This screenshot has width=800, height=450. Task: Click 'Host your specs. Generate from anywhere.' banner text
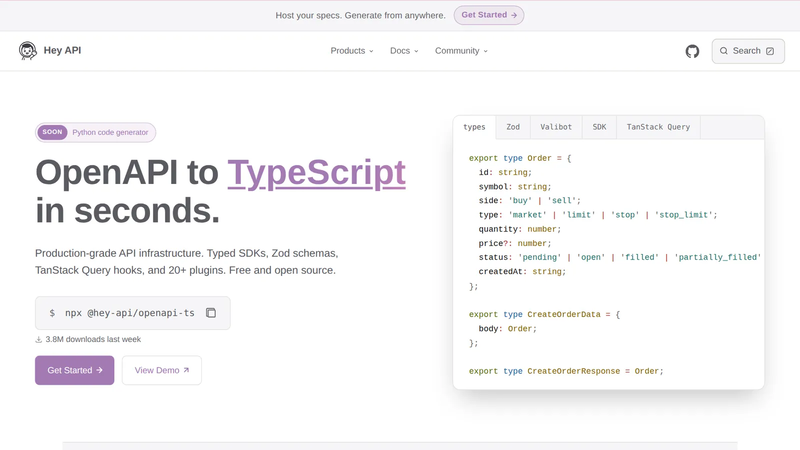(360, 15)
